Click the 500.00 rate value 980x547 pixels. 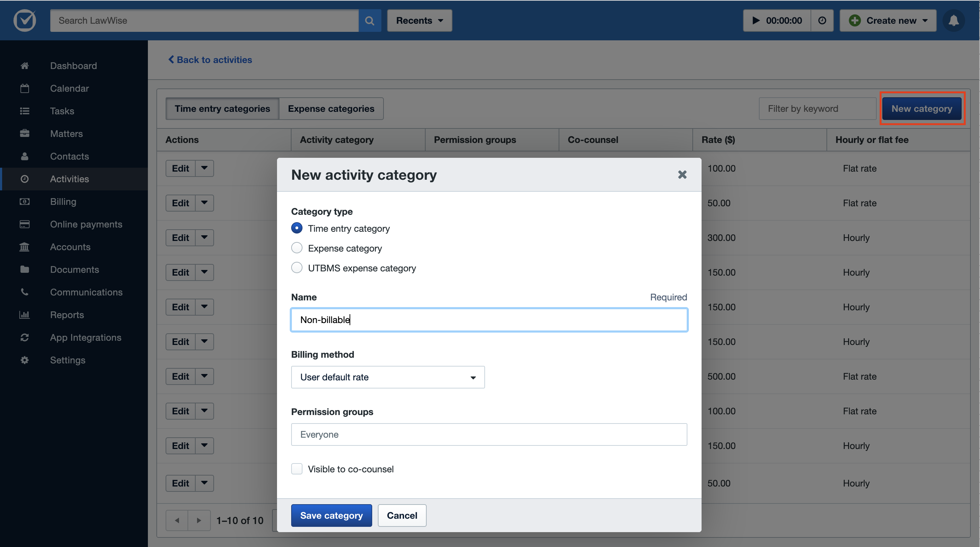721,376
